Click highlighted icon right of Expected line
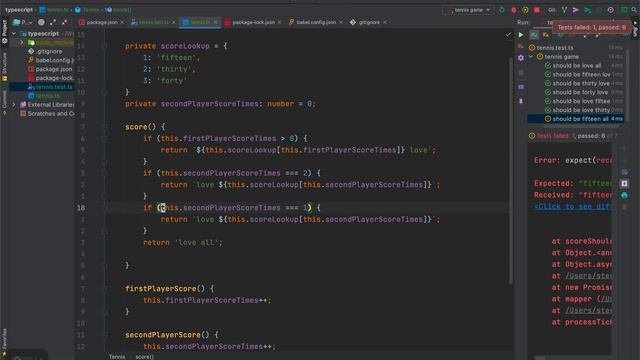This screenshot has width=640, height=360. (x=624, y=184)
